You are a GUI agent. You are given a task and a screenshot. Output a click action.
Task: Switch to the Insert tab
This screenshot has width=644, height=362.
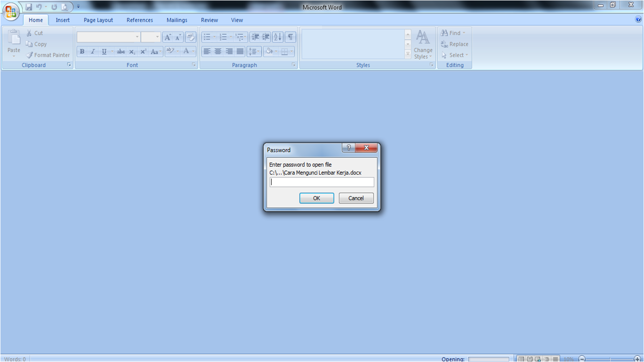tap(63, 20)
